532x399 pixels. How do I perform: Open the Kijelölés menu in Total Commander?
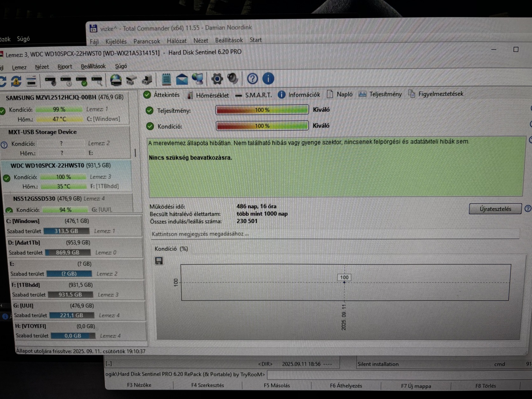tap(116, 42)
